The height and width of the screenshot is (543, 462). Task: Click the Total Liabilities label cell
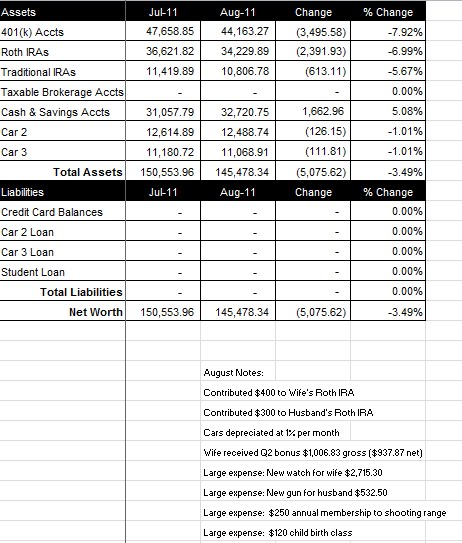tap(62, 292)
